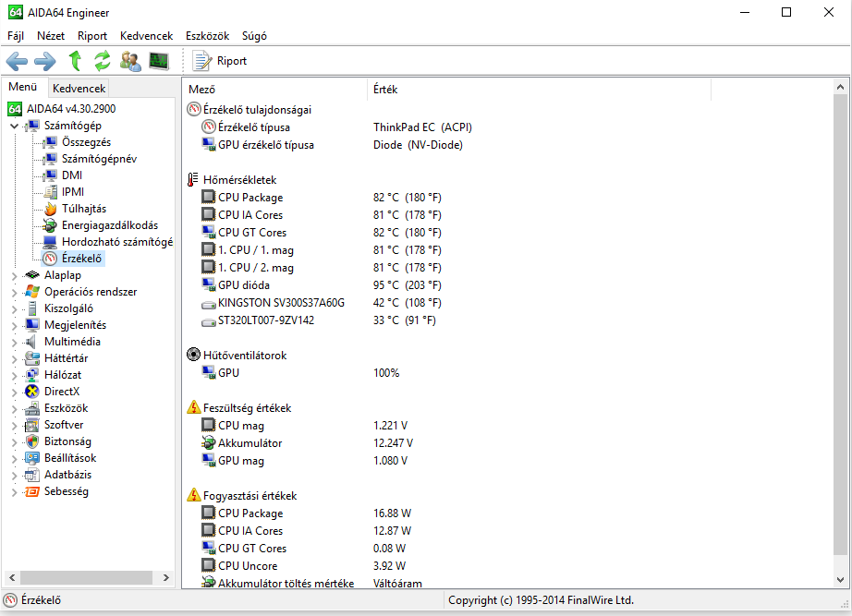Open the Eszközök menu
Image resolution: width=852 pixels, height=616 pixels.
[208, 36]
